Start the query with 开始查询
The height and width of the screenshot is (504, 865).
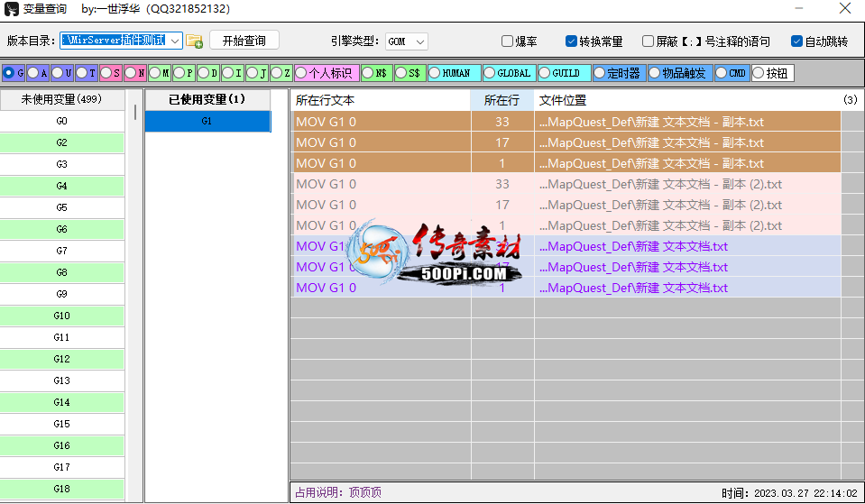[x=244, y=41]
